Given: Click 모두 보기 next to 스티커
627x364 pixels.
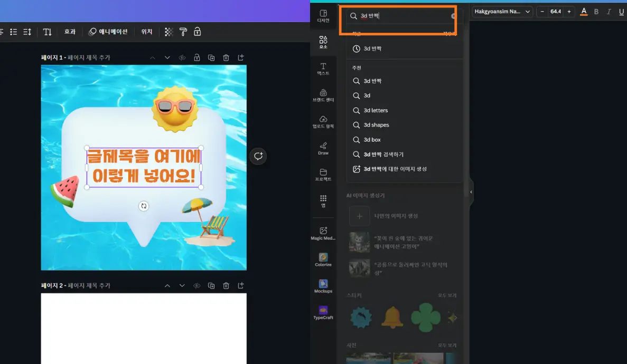Looking at the screenshot, I should [447, 295].
